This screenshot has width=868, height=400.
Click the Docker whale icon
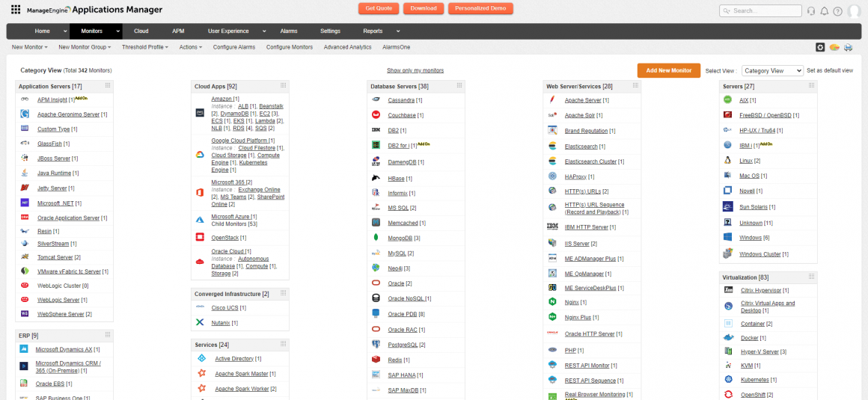coord(727,338)
